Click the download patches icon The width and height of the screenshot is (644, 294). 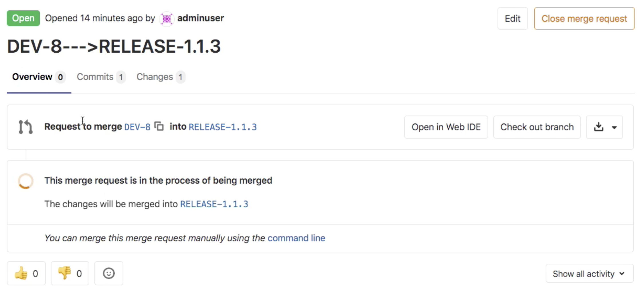pos(598,127)
